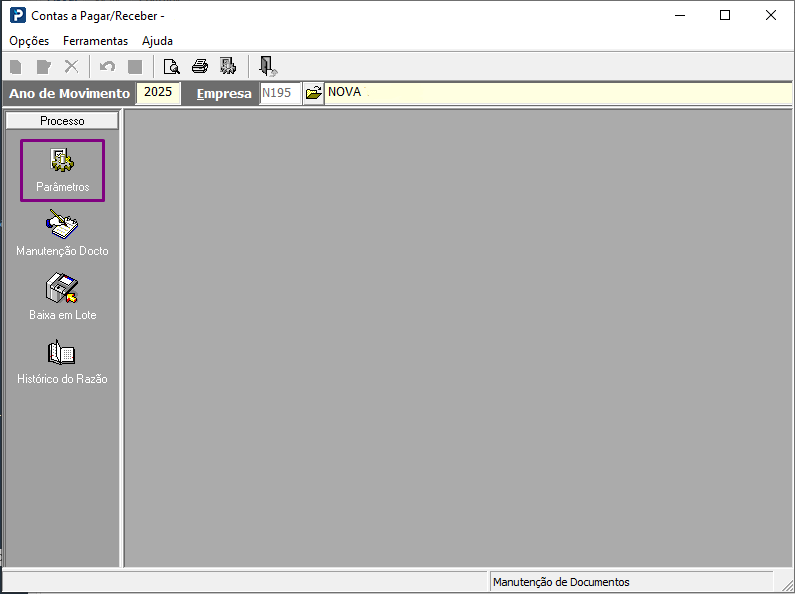Click the gray Stop square toolbar icon

[x=135, y=66]
